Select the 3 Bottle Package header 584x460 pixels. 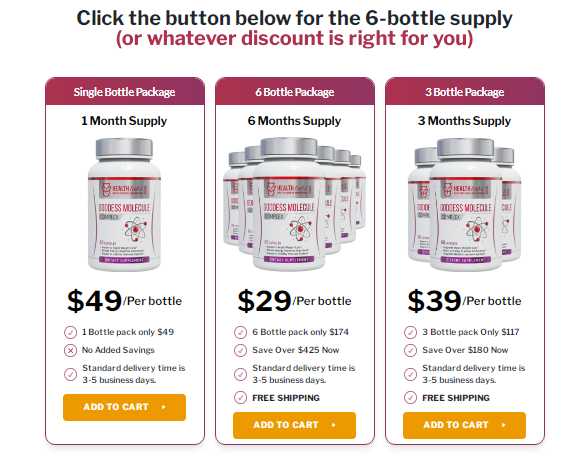pos(465,92)
